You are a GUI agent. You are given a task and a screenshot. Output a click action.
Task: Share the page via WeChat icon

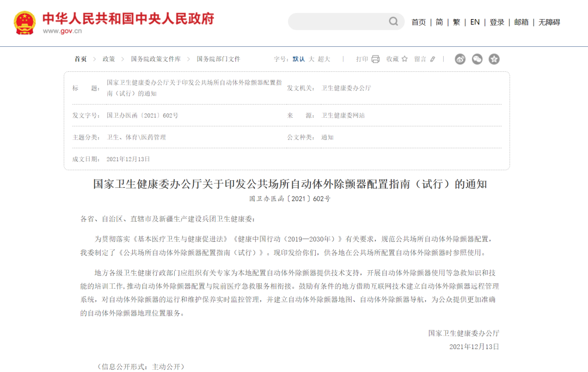pyautogui.click(x=477, y=59)
